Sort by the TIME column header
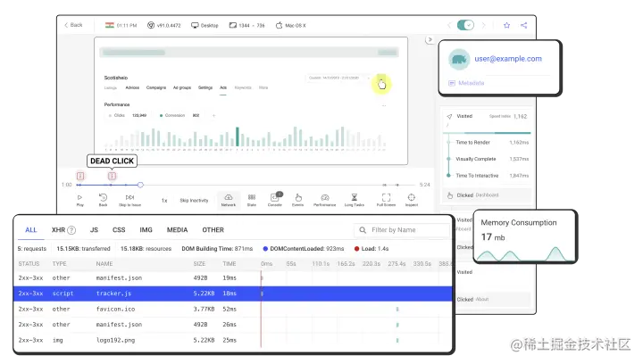Viewport: 643px width, 364px height. [x=230, y=264]
